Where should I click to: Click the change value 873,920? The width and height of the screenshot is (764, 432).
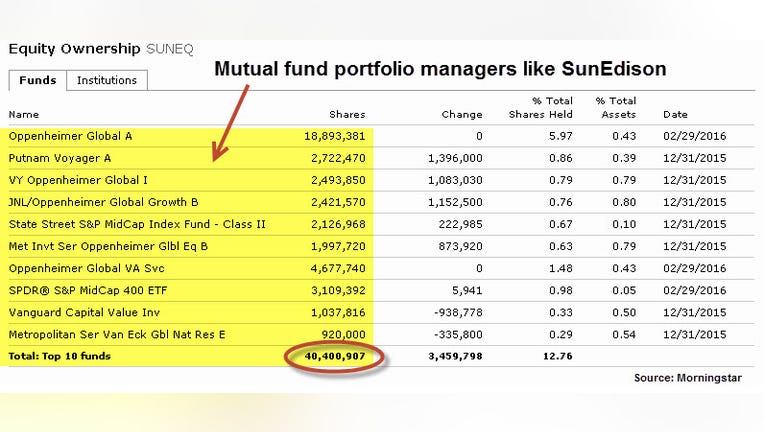[x=460, y=246]
